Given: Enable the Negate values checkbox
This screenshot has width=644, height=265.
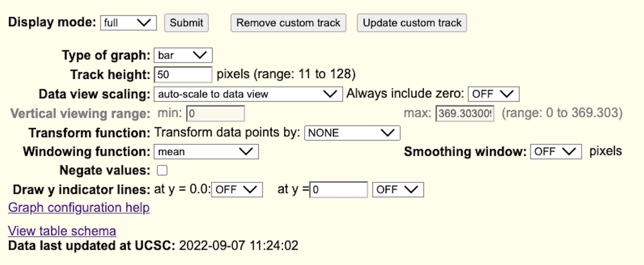Looking at the screenshot, I should point(163,170).
